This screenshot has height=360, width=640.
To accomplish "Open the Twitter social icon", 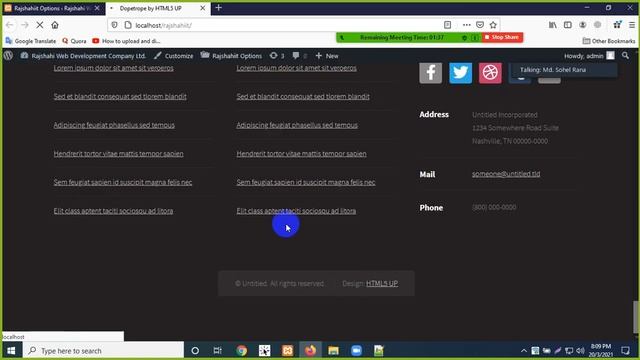I will coord(460,73).
